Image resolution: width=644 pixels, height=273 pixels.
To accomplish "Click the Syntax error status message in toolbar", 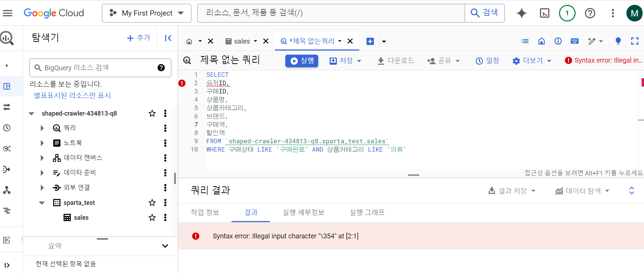I will [604, 61].
